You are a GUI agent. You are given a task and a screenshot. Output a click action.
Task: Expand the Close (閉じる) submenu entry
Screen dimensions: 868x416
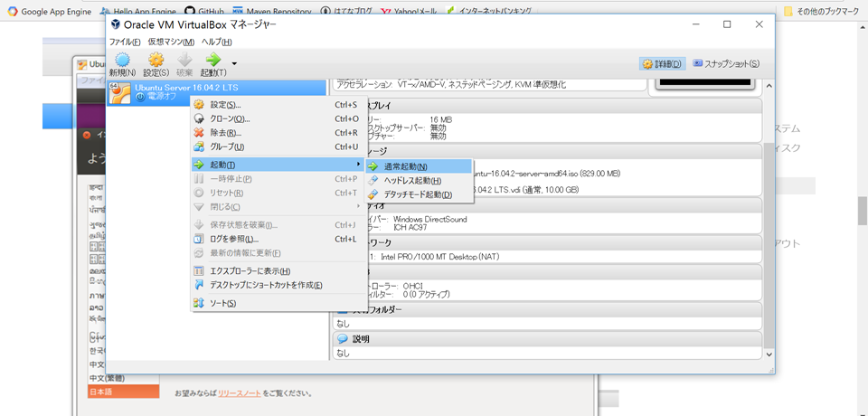point(279,206)
